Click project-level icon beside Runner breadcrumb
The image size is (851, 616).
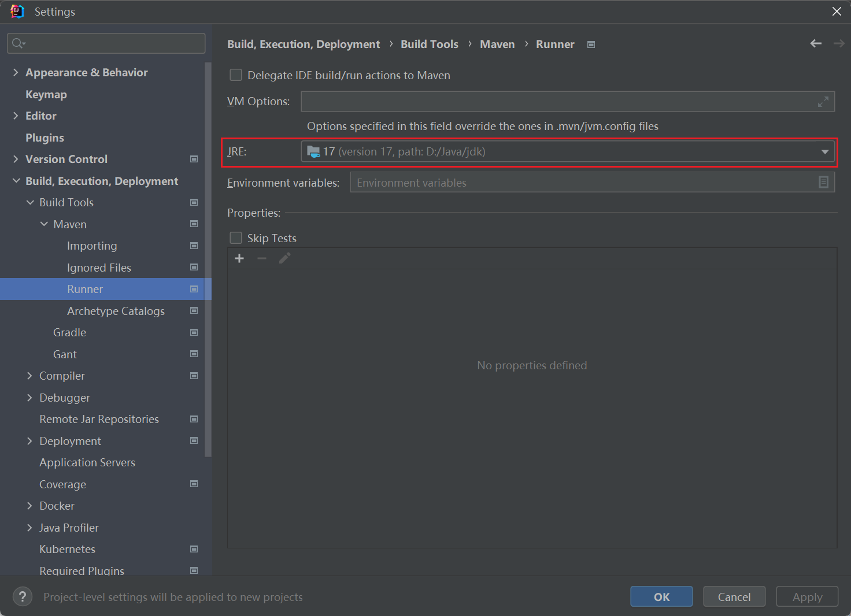coord(591,44)
